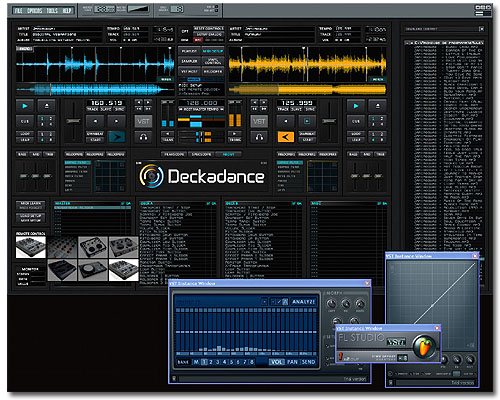The image size is (500, 400).
Task: Open the VST effect slot on deck B
Action: coord(259,122)
